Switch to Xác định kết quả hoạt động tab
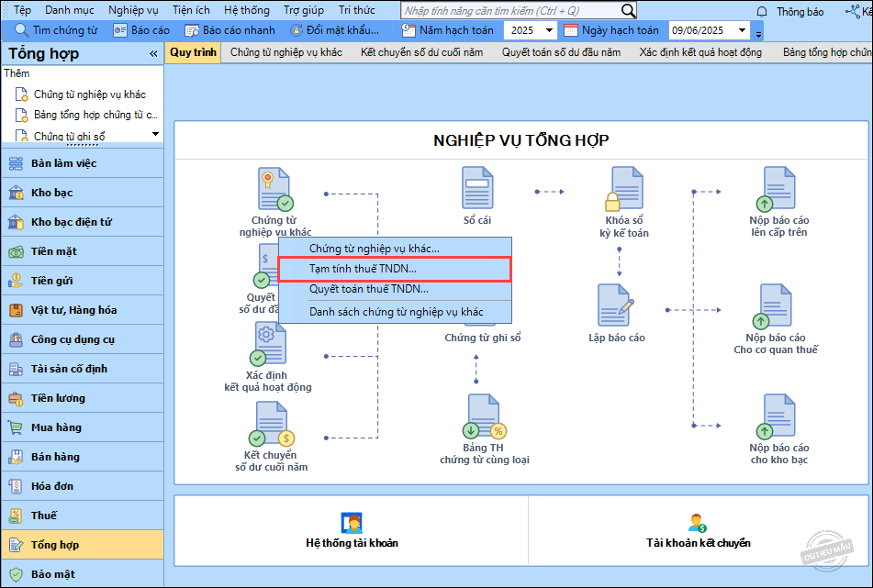 (x=700, y=52)
